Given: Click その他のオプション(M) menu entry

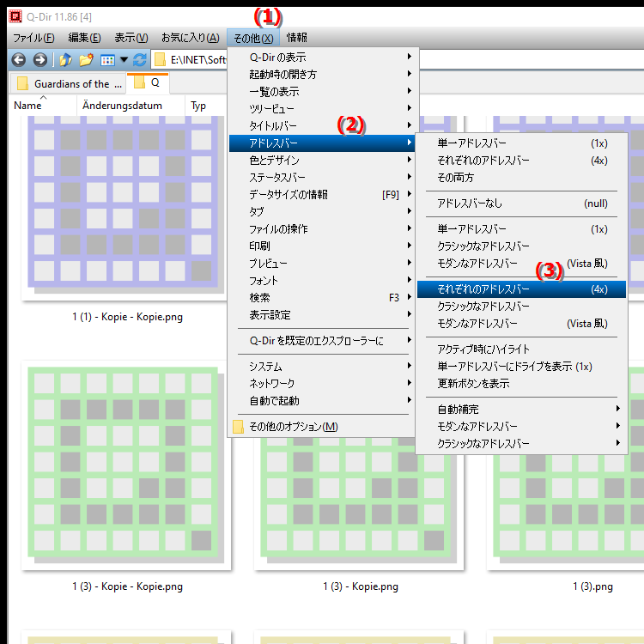Looking at the screenshot, I should tap(322, 427).
